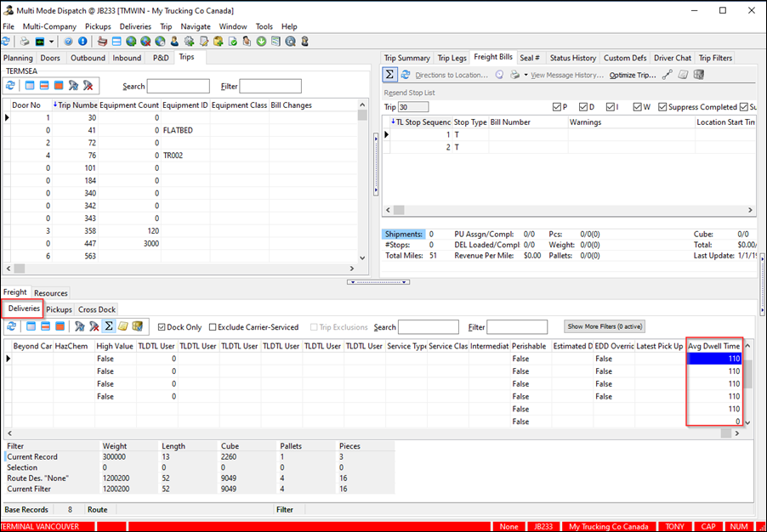
Task: Click Show More Filters button
Action: click(605, 326)
